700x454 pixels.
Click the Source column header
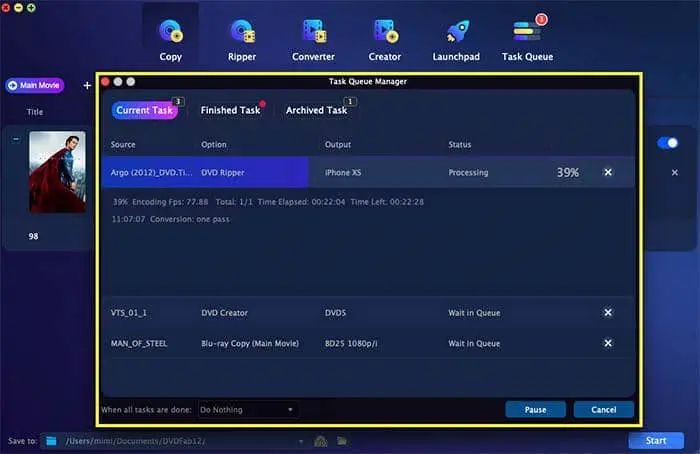(123, 144)
